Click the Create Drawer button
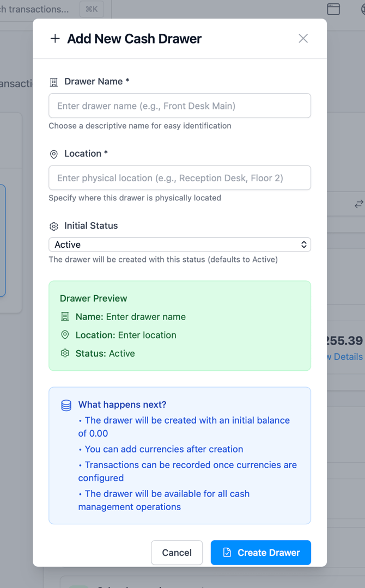The image size is (365, 588). (260, 553)
